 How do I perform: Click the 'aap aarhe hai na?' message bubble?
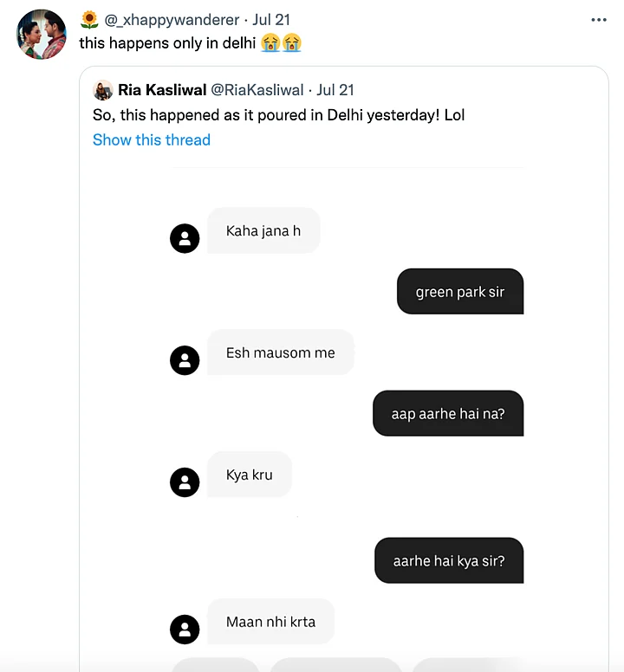coord(447,414)
